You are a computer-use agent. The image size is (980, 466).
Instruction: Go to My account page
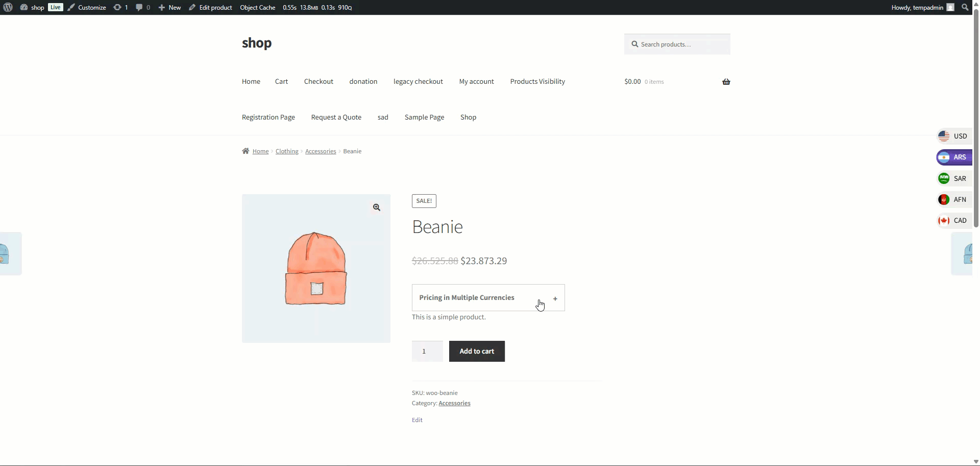click(x=476, y=82)
